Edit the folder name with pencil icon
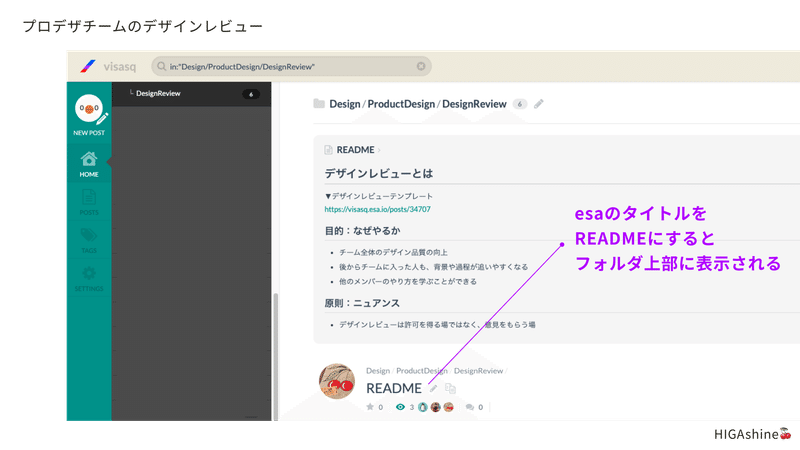 point(539,104)
